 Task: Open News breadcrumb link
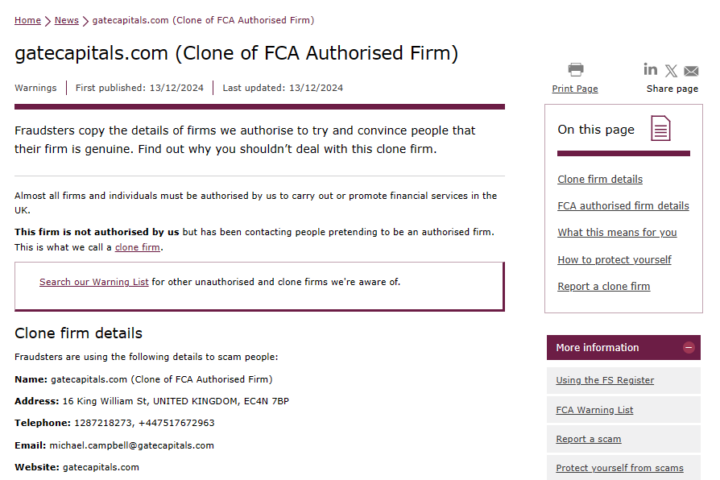(x=67, y=20)
